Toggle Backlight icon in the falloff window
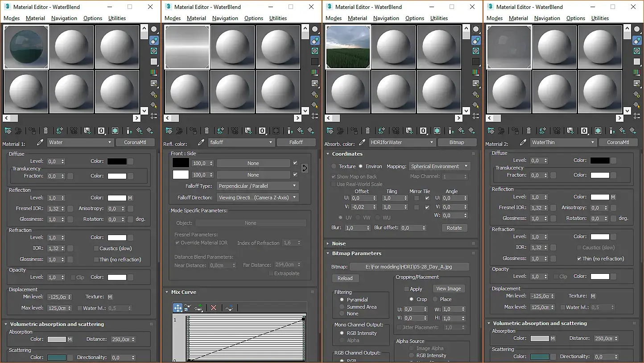Screen dimensions: 644x363 (315, 40)
